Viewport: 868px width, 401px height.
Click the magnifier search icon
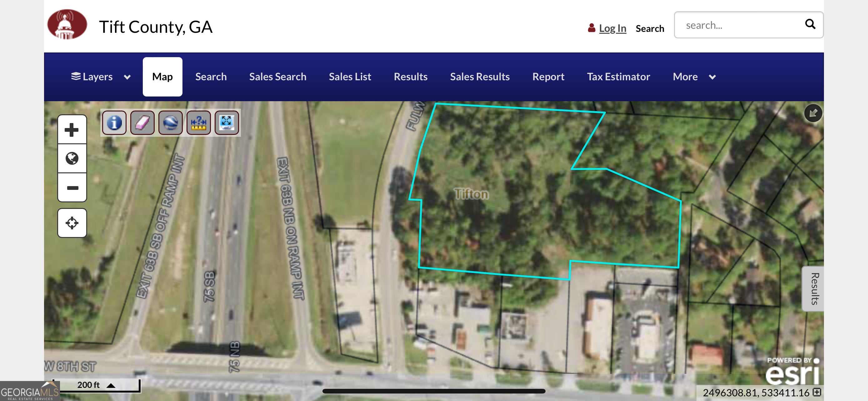[810, 24]
